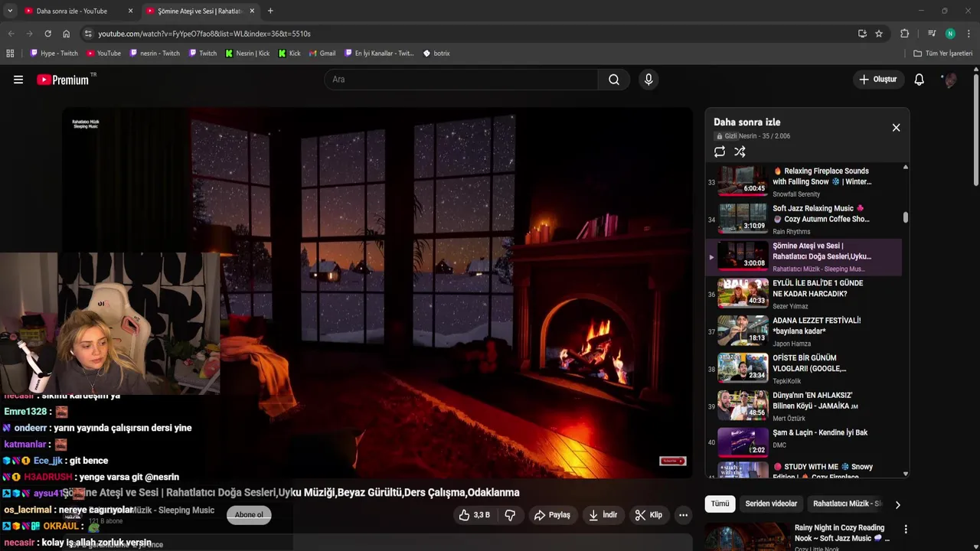Image resolution: width=980 pixels, height=551 pixels.
Task: Click the address bar URL
Action: pyautogui.click(x=204, y=34)
